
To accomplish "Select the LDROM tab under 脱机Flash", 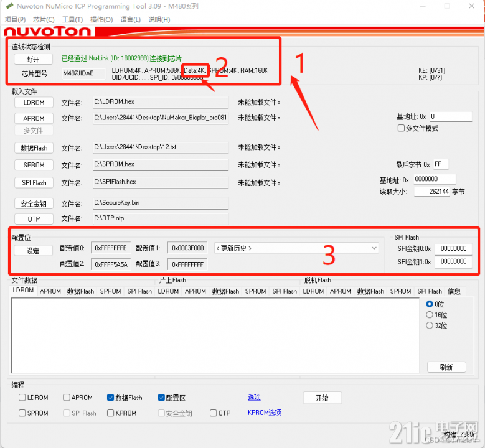I will (x=313, y=291).
